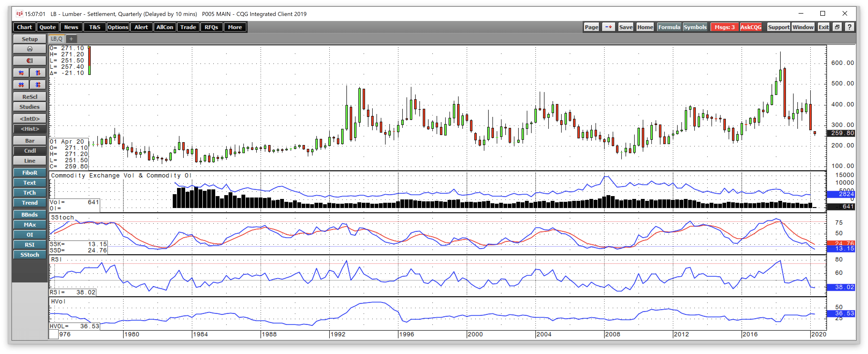The width and height of the screenshot is (868, 354).
Task: Select the LB,Q chart tab
Action: pyautogui.click(x=56, y=39)
